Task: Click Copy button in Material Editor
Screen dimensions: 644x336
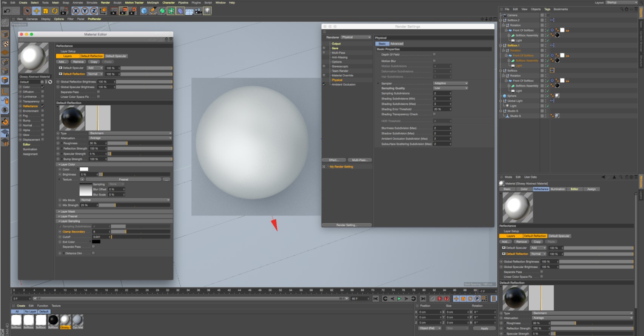Action: point(94,62)
